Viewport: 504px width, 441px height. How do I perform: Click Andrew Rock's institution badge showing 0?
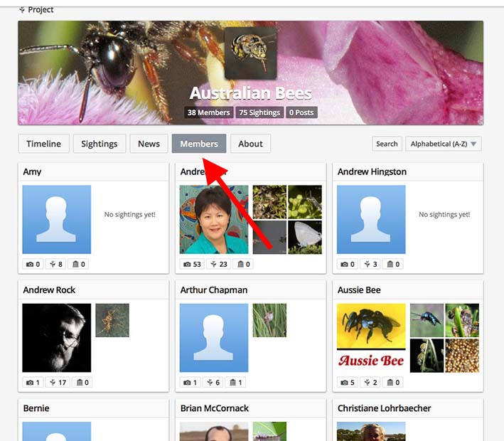[82, 383]
